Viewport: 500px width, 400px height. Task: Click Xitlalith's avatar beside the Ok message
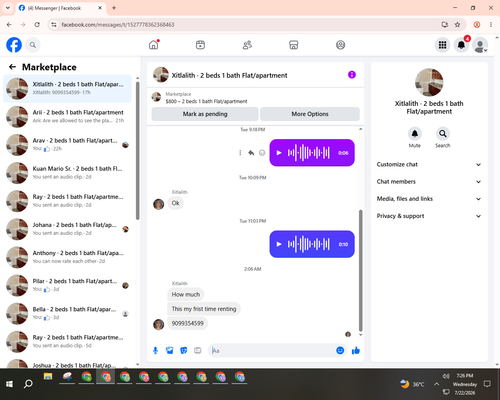(158, 204)
